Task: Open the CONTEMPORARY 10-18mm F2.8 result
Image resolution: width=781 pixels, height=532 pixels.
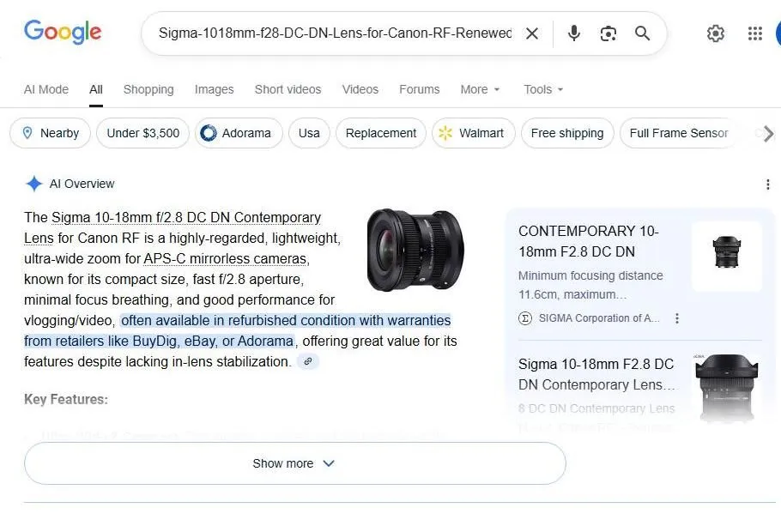Action: [588, 242]
